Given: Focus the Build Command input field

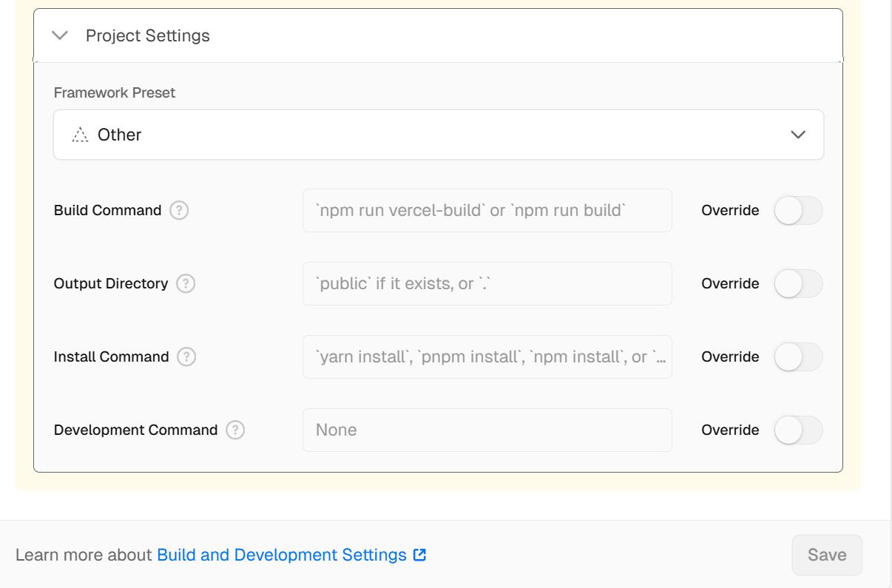Looking at the screenshot, I should click(487, 211).
